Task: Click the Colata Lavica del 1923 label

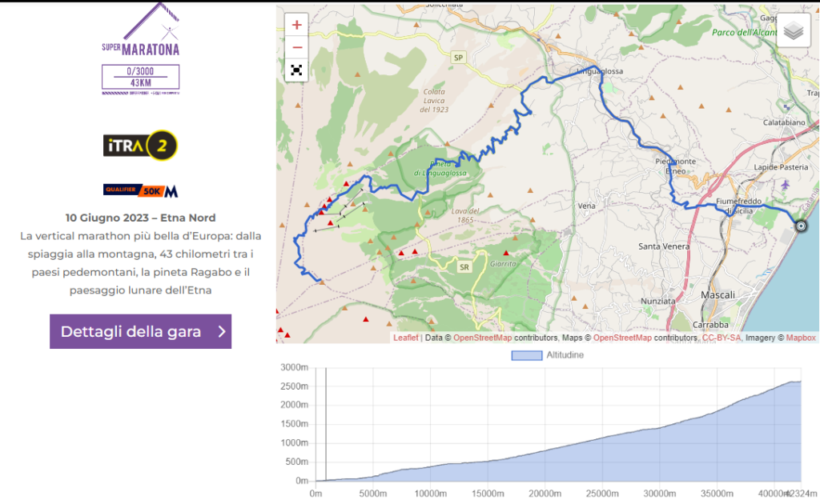Action: tap(434, 101)
